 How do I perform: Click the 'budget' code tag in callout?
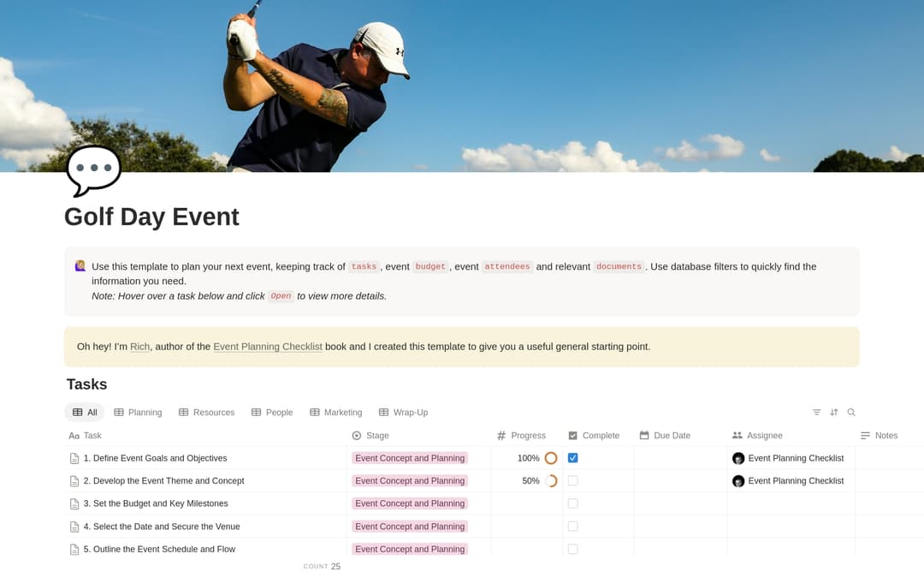(x=430, y=266)
